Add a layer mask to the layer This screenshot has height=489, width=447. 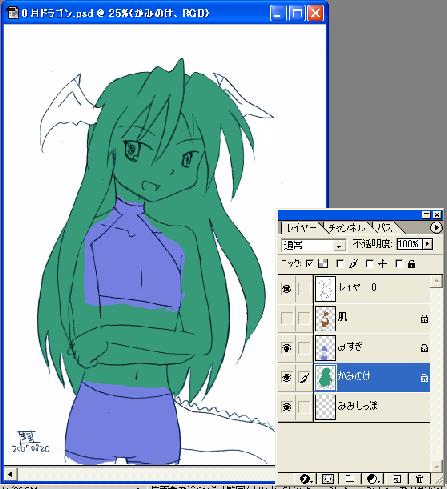pos(328,479)
